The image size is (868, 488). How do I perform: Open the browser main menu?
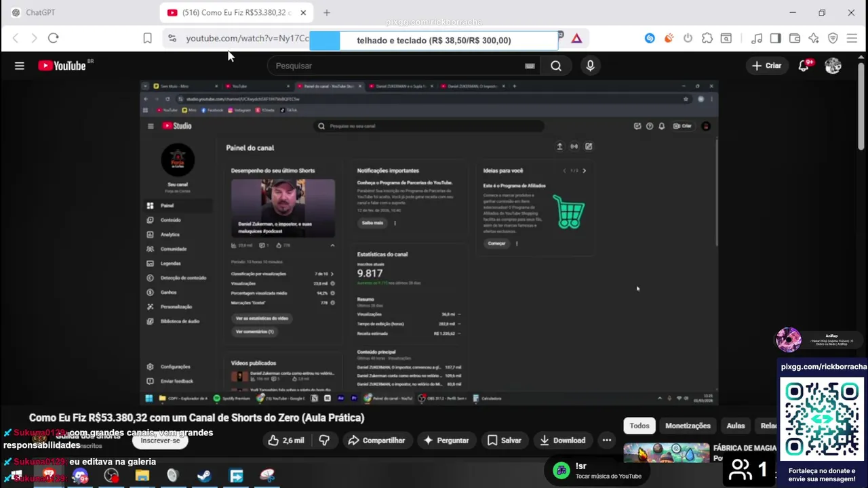852,39
